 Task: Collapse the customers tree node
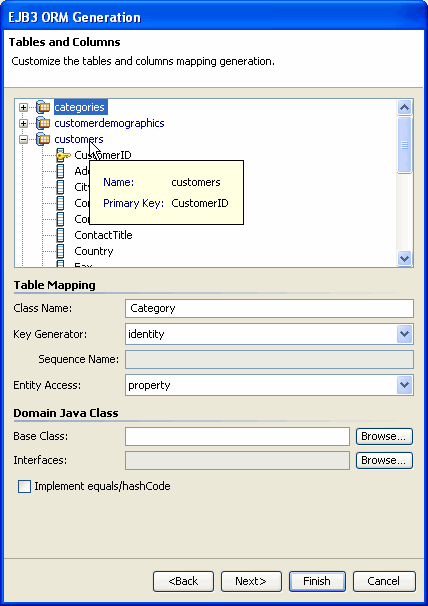point(24,139)
